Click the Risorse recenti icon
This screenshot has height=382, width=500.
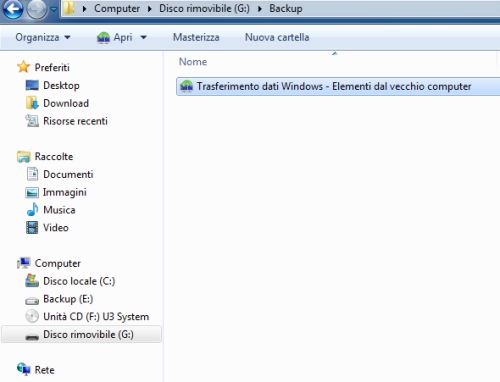point(32,121)
